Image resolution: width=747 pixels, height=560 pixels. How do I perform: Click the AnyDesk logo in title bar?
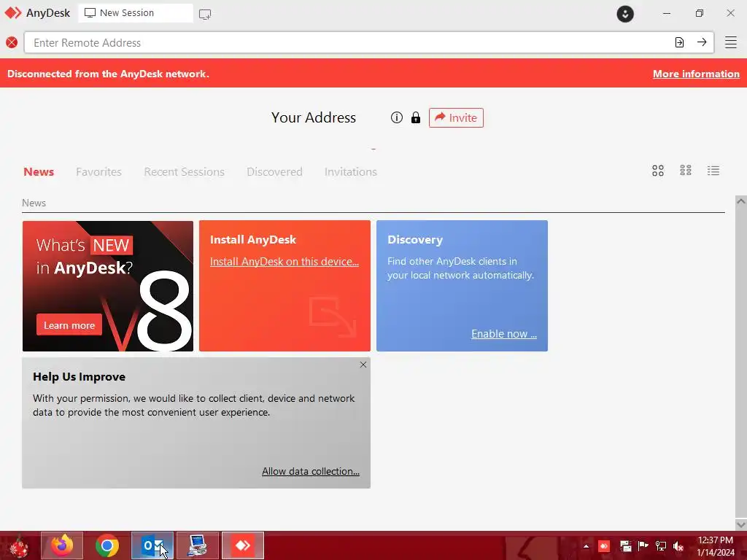13,13
